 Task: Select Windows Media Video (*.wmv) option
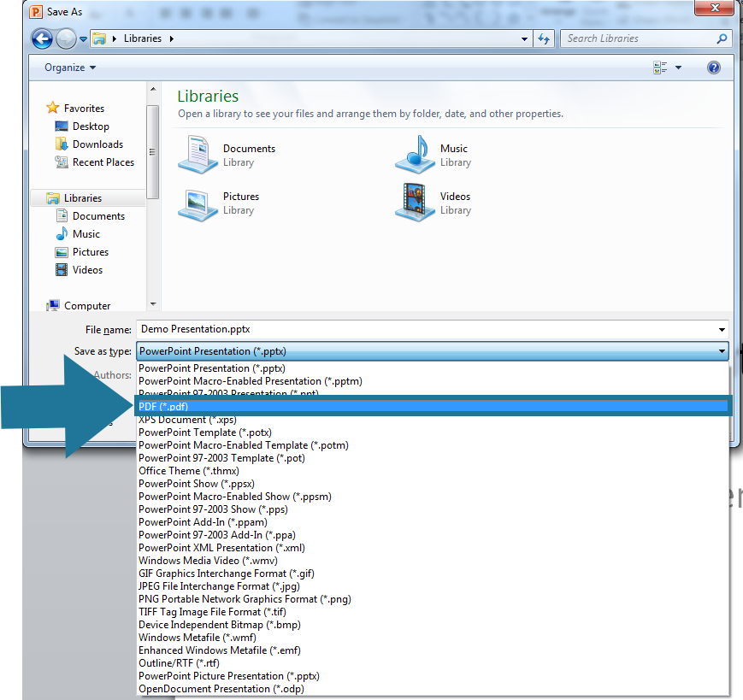(x=208, y=561)
